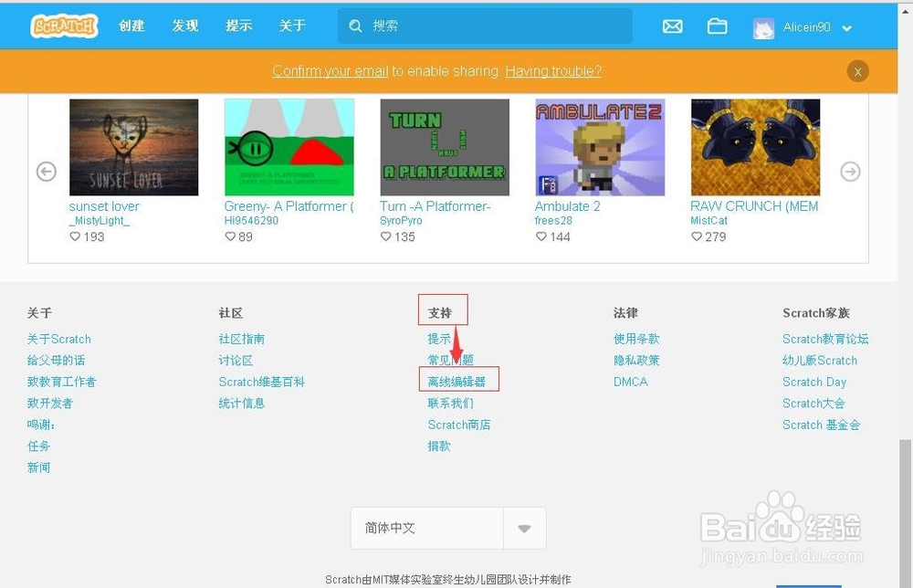Open the frees28 author link
The image size is (913, 588).
click(x=553, y=221)
